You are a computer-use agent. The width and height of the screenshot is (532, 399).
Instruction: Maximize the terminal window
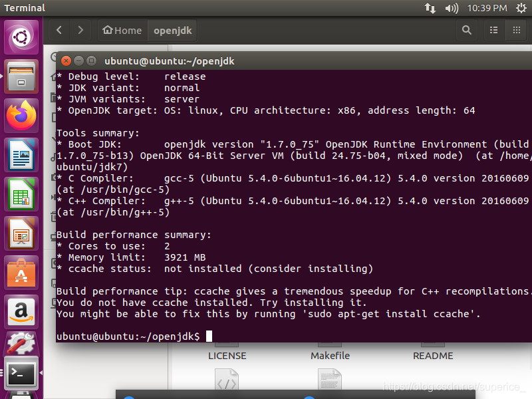coord(91,61)
